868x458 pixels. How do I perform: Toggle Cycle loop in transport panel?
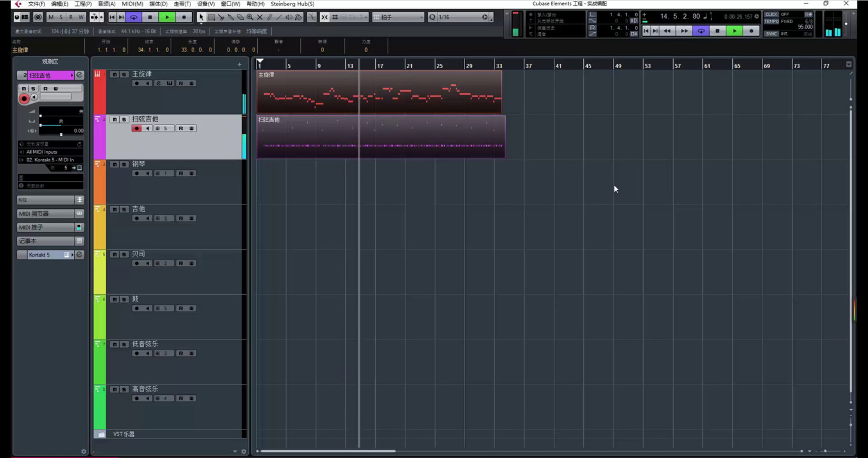[x=701, y=31]
